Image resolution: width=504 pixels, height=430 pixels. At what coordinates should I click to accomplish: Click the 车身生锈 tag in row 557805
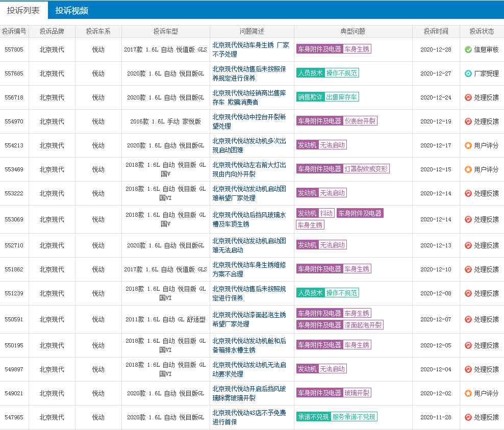(x=357, y=49)
